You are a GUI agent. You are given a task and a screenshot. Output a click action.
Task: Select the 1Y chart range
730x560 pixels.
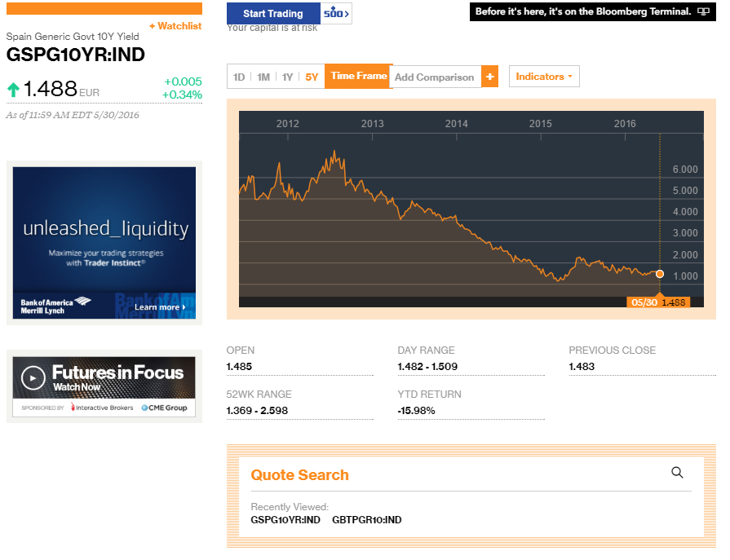tap(287, 77)
